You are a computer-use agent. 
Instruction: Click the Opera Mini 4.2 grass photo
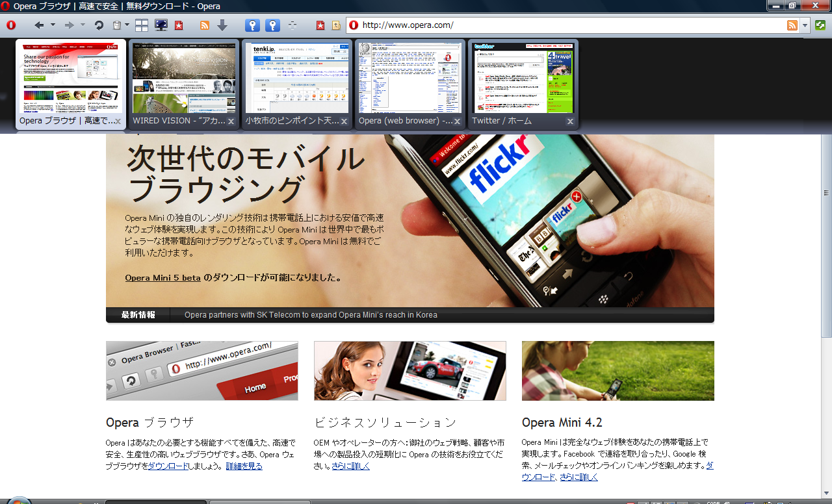(x=618, y=371)
